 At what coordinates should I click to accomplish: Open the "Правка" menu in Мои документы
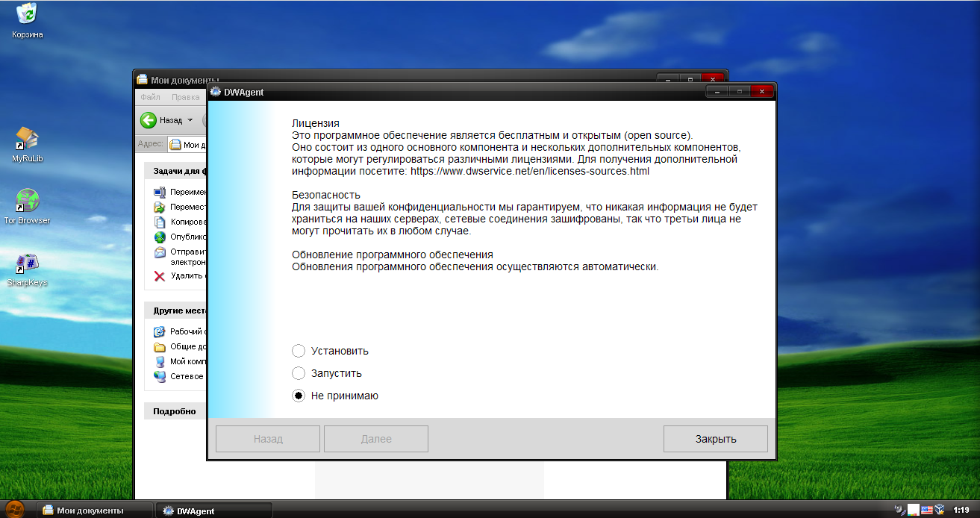tap(185, 97)
